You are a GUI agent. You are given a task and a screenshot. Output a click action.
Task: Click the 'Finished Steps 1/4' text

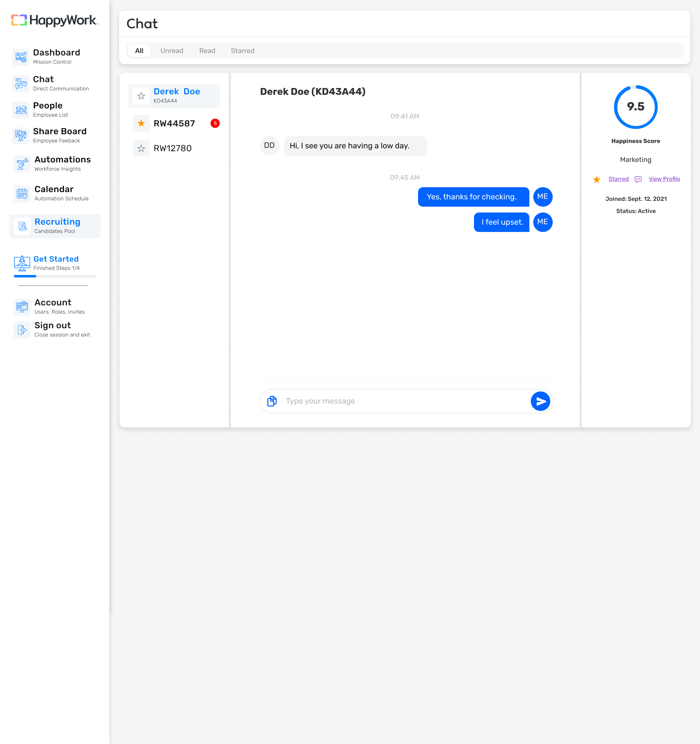56,268
